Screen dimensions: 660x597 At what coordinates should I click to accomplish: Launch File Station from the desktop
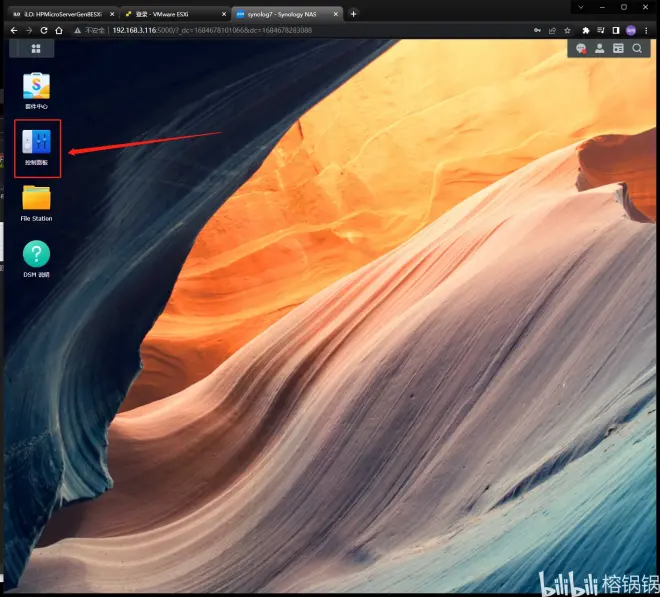pyautogui.click(x=36, y=203)
